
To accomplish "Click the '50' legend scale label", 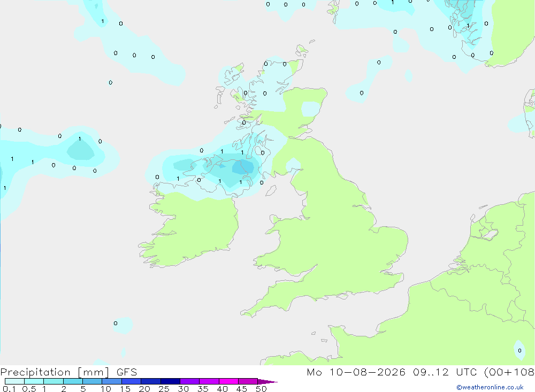I will coord(262,389).
